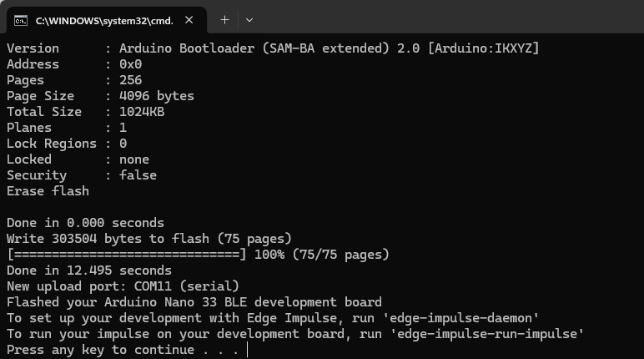Close the cmd.exe terminal tab
This screenshot has width=644, height=359.
189,19
